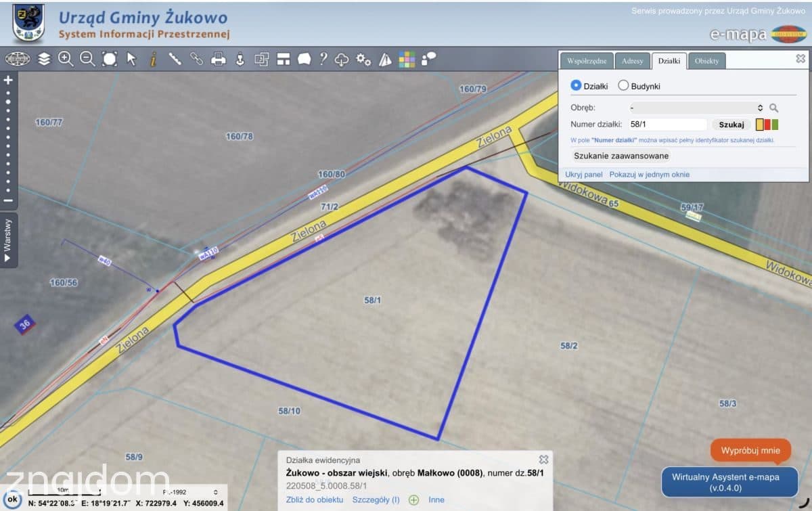Open the coordinate system 1992 dropdown
This screenshot has width=812, height=511.
coord(191,492)
